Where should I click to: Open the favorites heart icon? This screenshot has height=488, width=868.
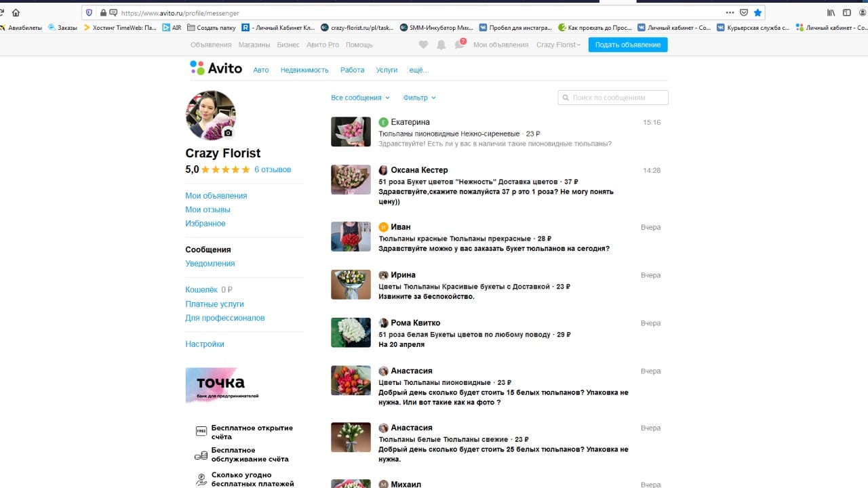[423, 45]
